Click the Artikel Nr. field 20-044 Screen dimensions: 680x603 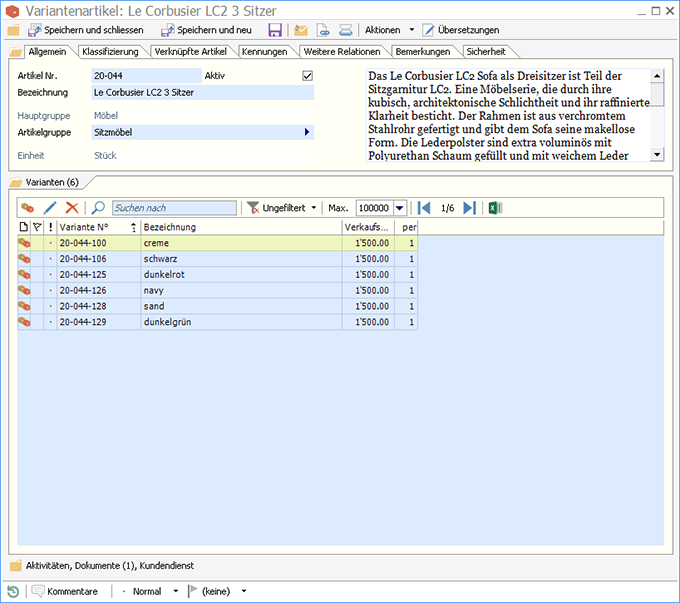147,76
